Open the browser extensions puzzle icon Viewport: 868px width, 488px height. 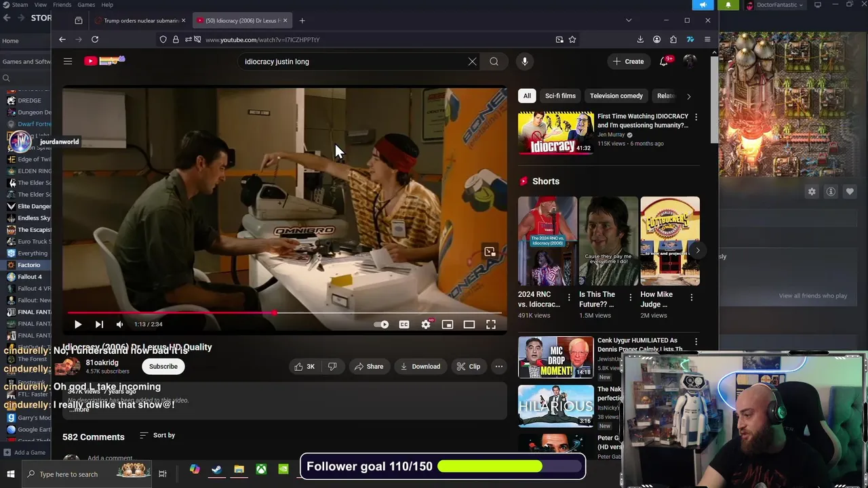(673, 39)
